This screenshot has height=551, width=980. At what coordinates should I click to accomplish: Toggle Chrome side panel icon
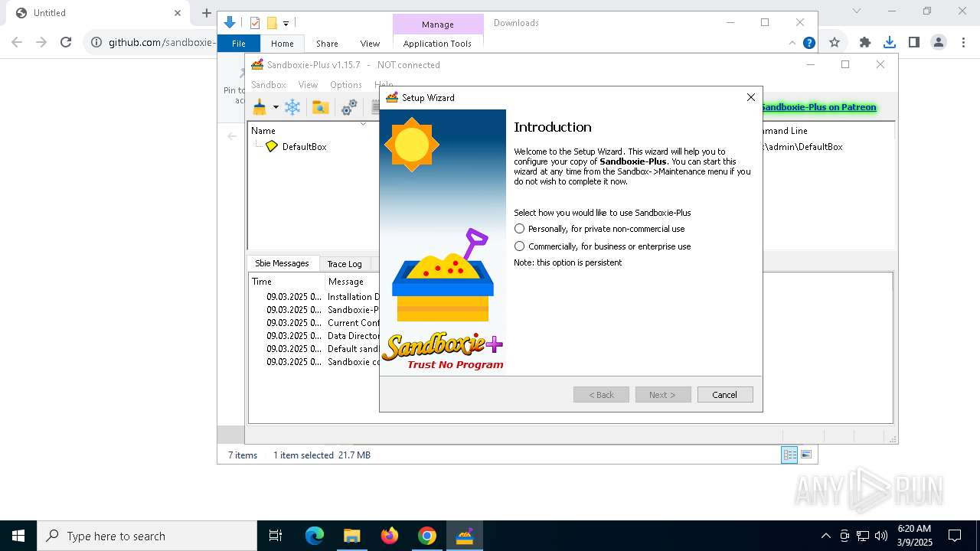(x=914, y=42)
